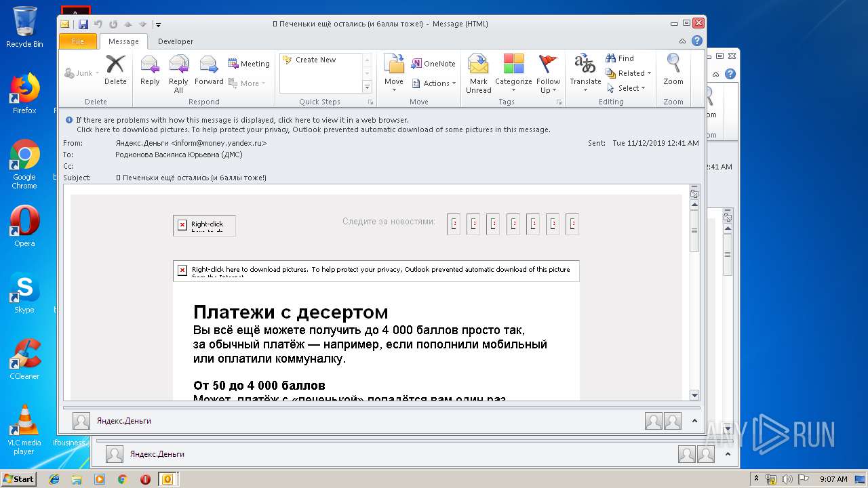Image resolution: width=868 pixels, height=488 pixels.
Task: Click the Reply All icon
Action: click(178, 74)
